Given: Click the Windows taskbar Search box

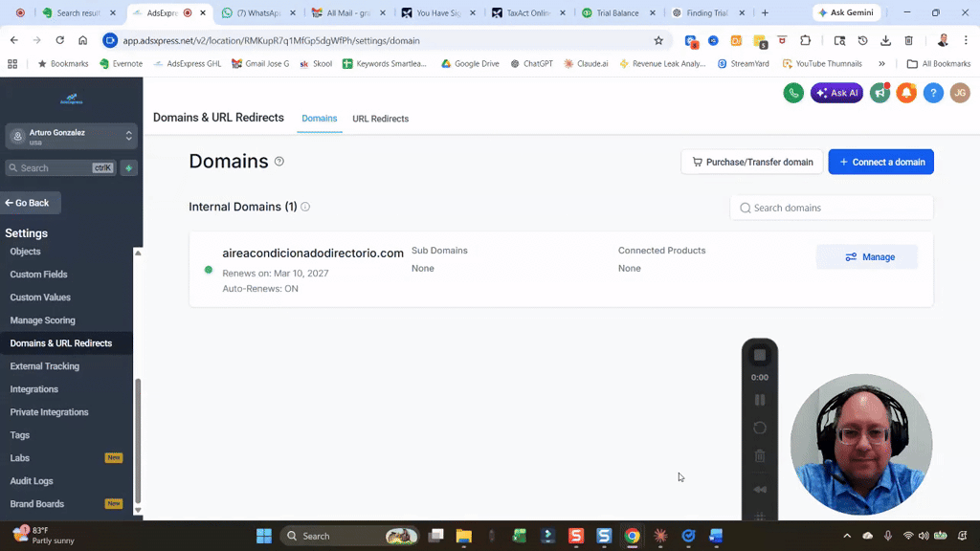Looking at the screenshot, I should [349, 536].
